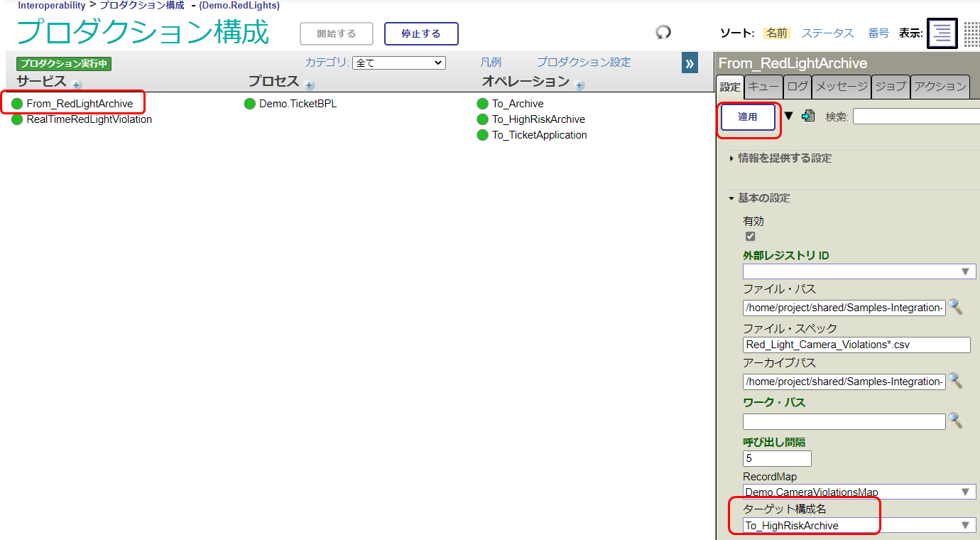This screenshot has width=980, height=540.
Task: Open the カテゴリ category dropdown
Action: pos(399,63)
